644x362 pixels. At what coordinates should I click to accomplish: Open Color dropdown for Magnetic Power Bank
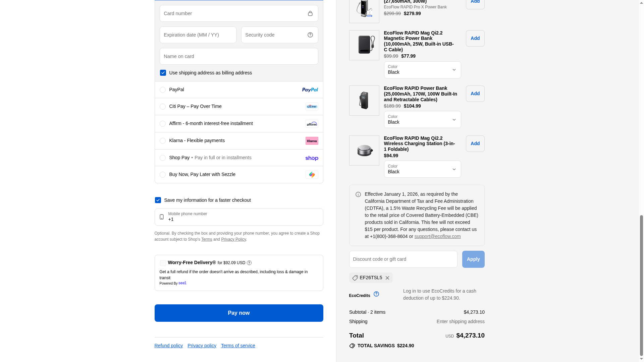(x=422, y=70)
